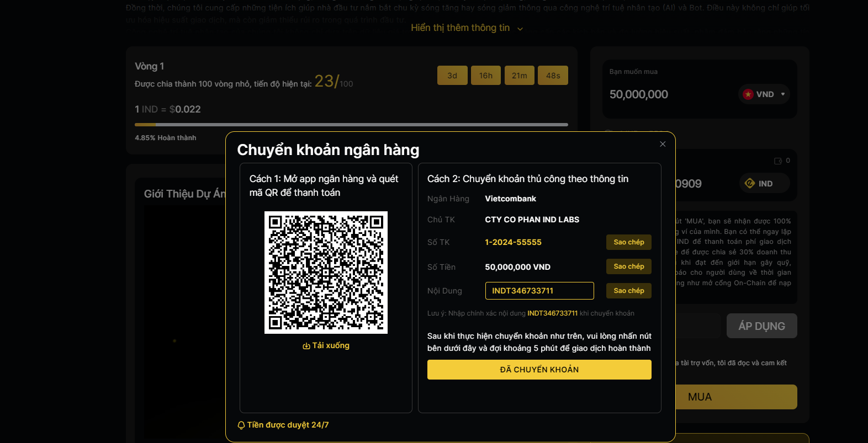Image resolution: width=868 pixels, height=443 pixels.
Task: Click the CTY CO PHAN IND LABS text
Action: click(532, 220)
